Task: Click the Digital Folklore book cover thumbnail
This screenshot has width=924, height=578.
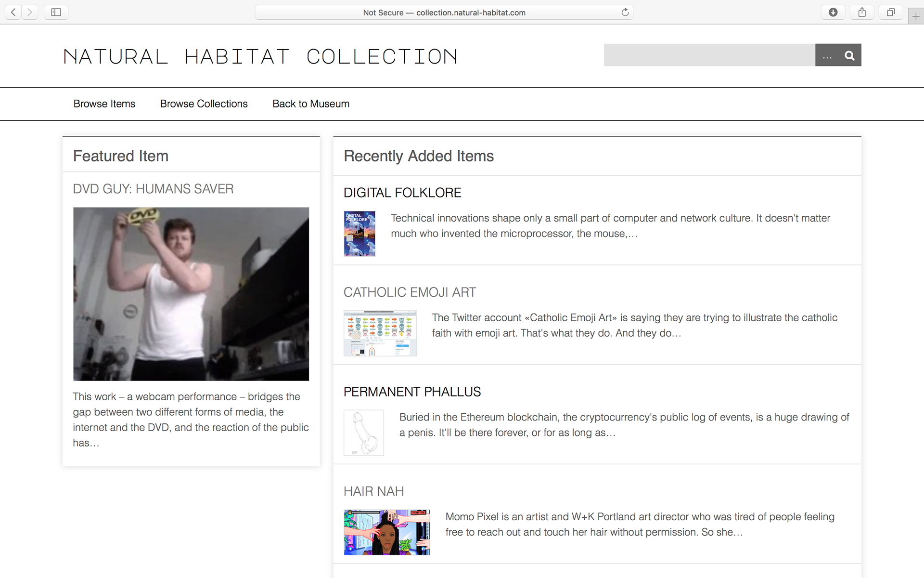Action: (359, 234)
